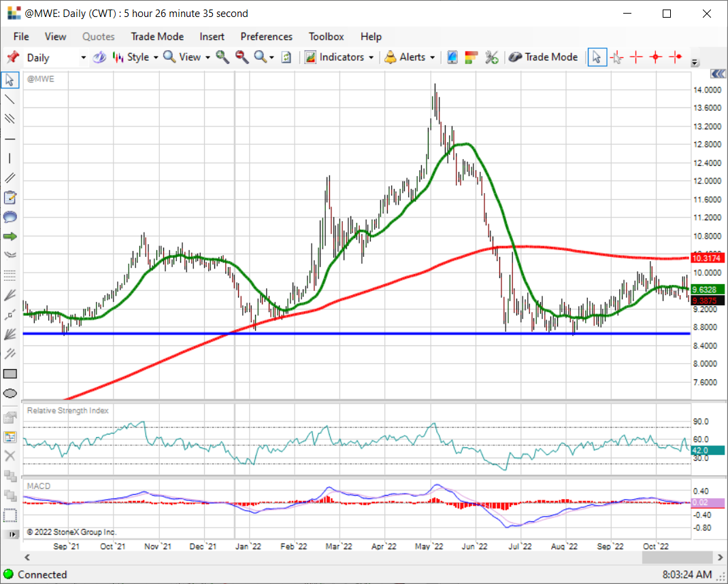
Task: Pick the double parallel lines tool
Action: [x=10, y=177]
